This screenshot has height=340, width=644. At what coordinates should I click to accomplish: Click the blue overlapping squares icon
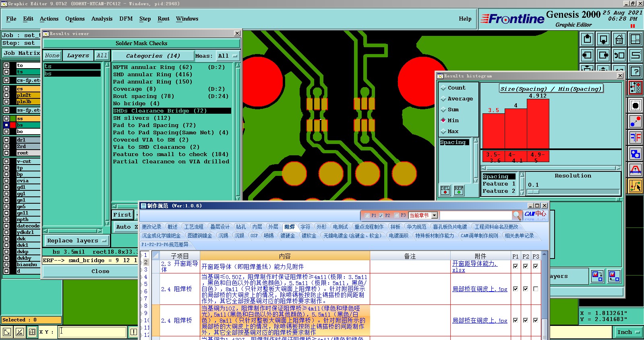tap(636, 154)
